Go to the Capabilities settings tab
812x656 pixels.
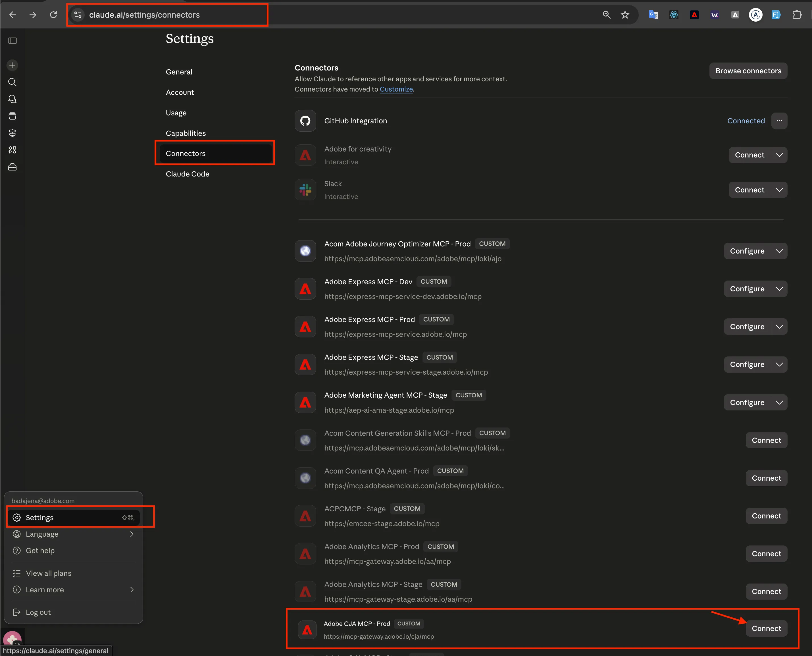tap(186, 133)
